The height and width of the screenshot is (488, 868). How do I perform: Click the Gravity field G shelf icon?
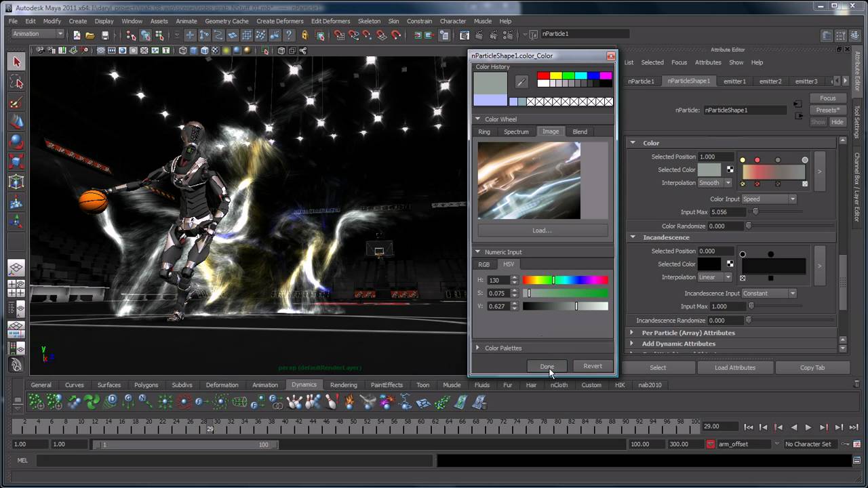pos(129,401)
